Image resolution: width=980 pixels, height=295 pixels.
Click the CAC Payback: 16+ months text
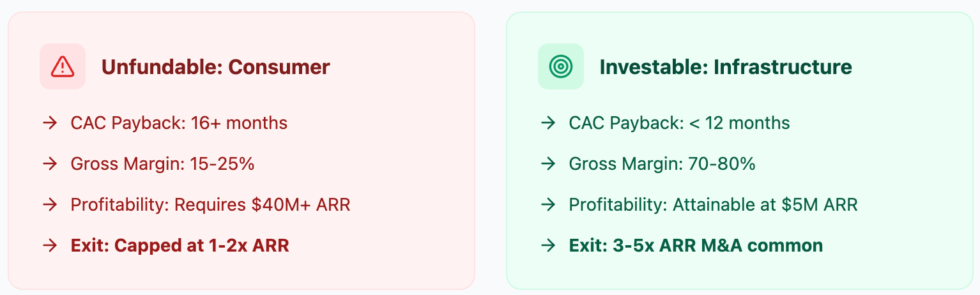(179, 123)
